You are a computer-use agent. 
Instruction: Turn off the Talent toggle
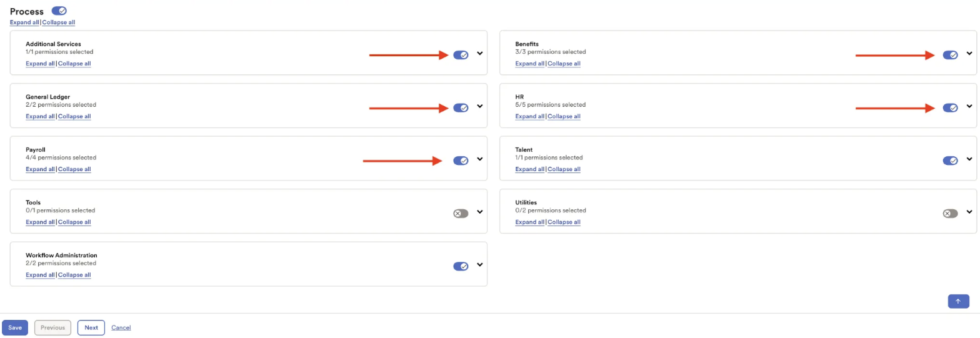[x=950, y=161]
